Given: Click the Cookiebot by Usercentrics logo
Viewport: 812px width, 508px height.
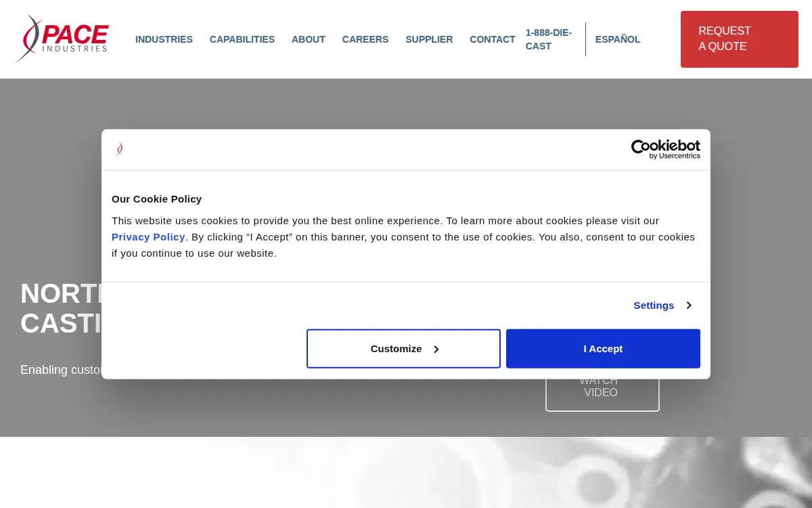Looking at the screenshot, I should click(666, 149).
